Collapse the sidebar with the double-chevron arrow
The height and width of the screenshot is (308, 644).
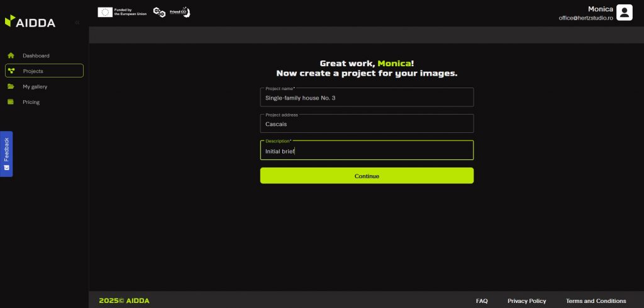(x=77, y=23)
